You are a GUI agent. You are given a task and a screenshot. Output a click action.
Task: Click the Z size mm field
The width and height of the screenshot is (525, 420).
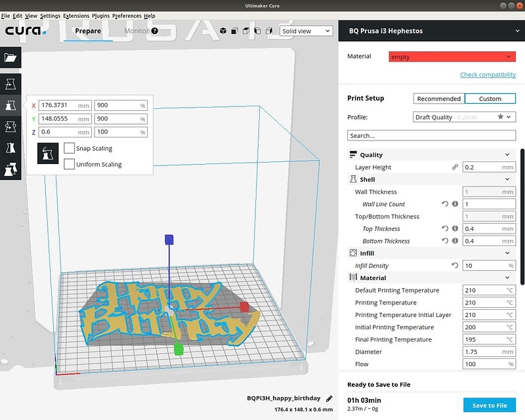coord(65,132)
